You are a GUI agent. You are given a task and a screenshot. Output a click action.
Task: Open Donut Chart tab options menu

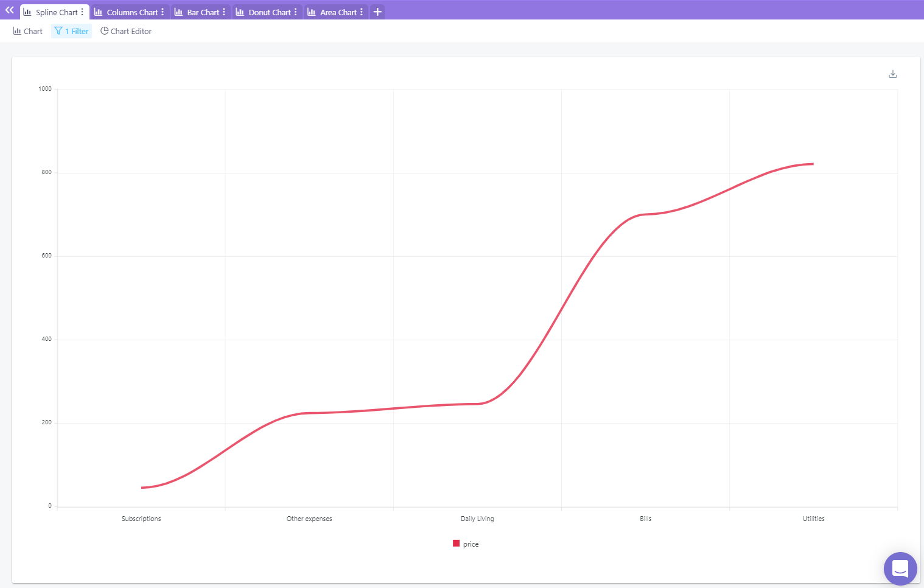click(x=296, y=12)
